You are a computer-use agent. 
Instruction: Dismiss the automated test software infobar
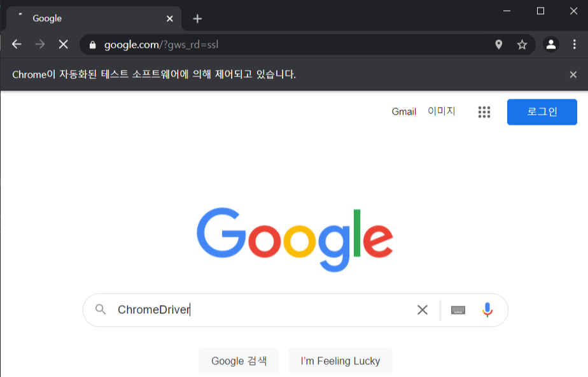coord(573,75)
